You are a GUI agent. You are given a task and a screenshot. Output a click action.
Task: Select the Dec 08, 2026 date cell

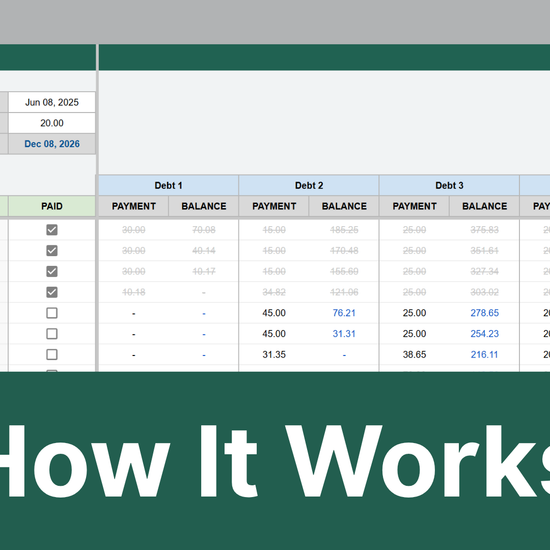pyautogui.click(x=52, y=144)
